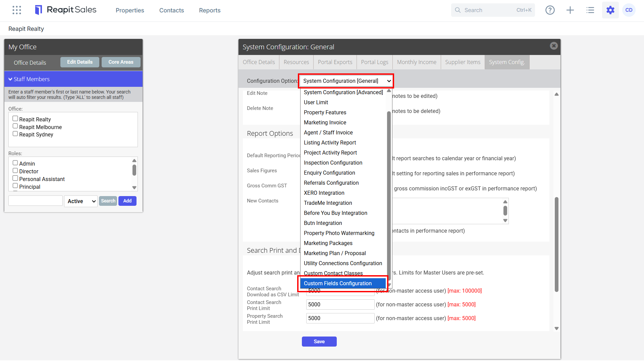The image size is (644, 362).
Task: Collapse the Staff Members section
Action: [73, 79]
